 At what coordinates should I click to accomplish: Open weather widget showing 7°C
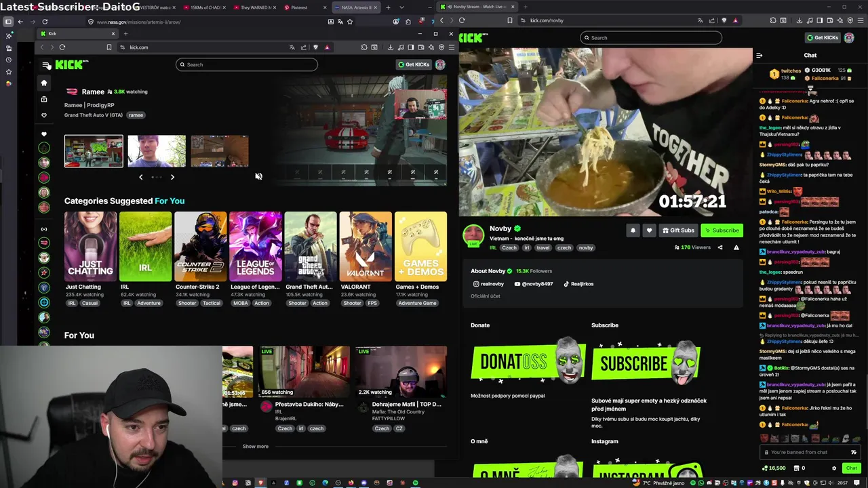(x=659, y=483)
